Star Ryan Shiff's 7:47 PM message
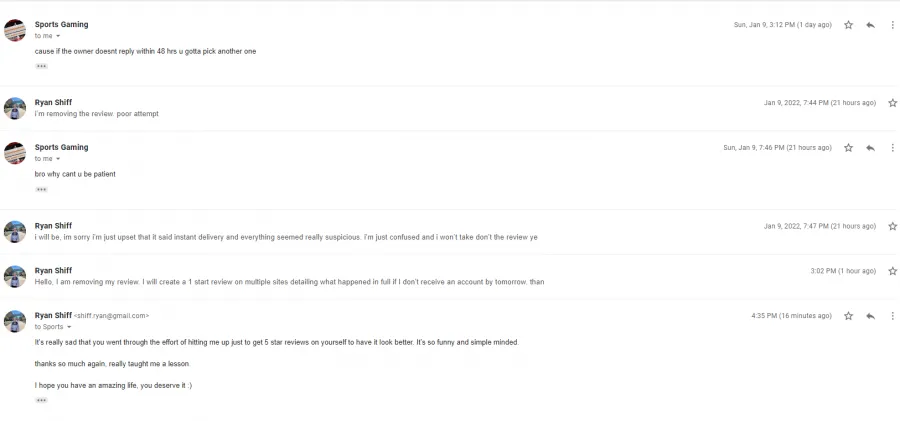 point(892,226)
